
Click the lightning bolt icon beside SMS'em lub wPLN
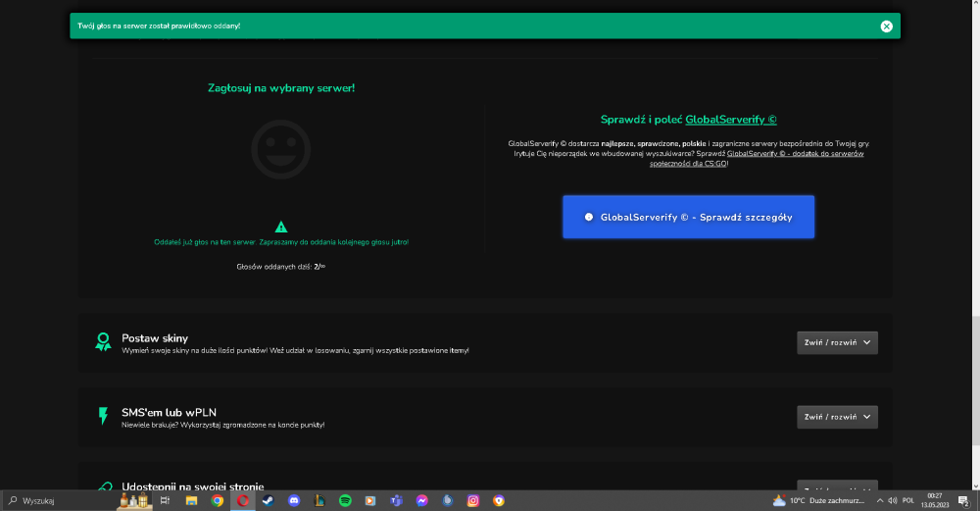tap(103, 416)
